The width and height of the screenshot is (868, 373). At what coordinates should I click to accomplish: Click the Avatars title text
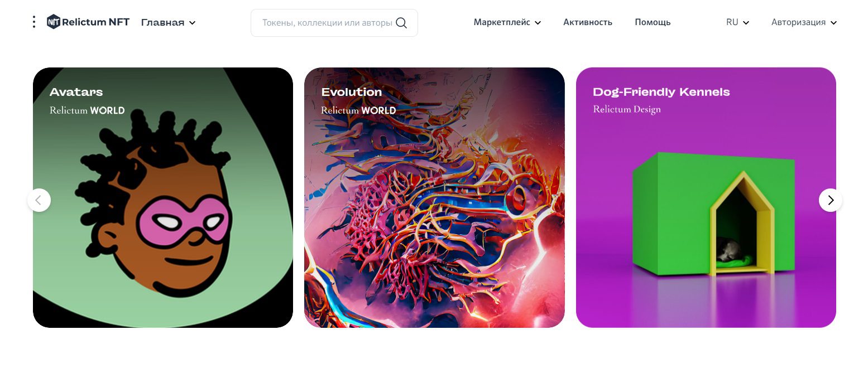(x=76, y=92)
